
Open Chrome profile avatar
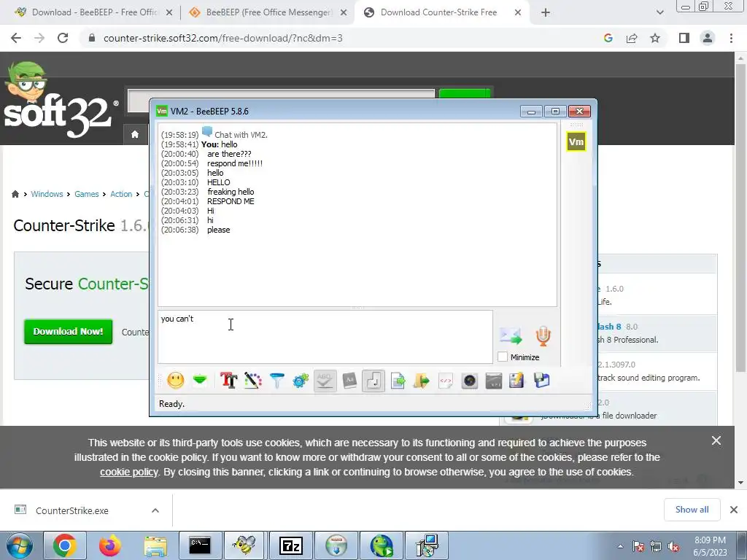pos(708,38)
